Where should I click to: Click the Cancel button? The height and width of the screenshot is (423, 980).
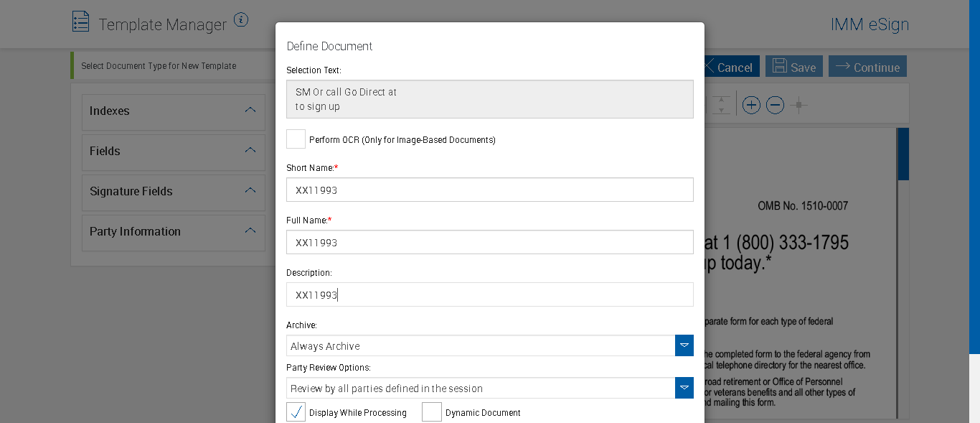pos(729,67)
